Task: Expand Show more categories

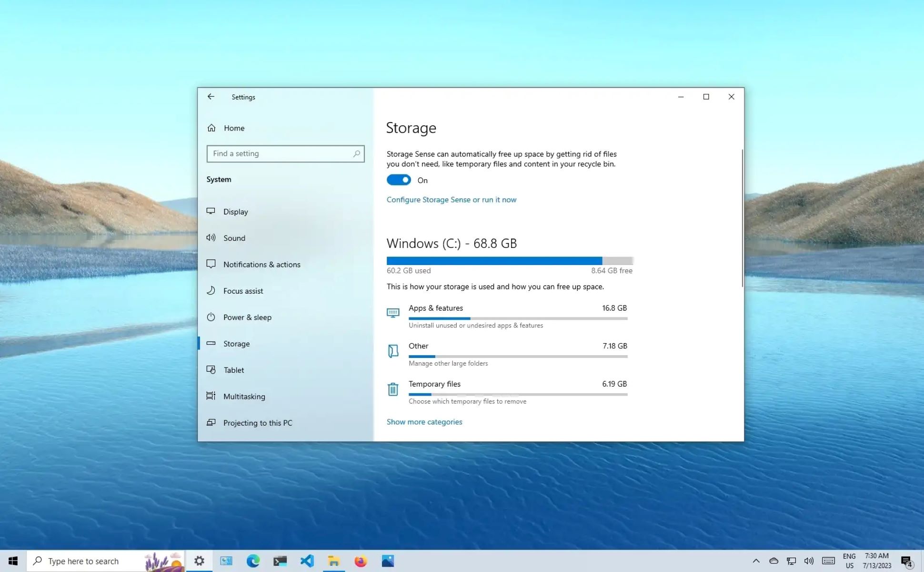Action: point(424,422)
